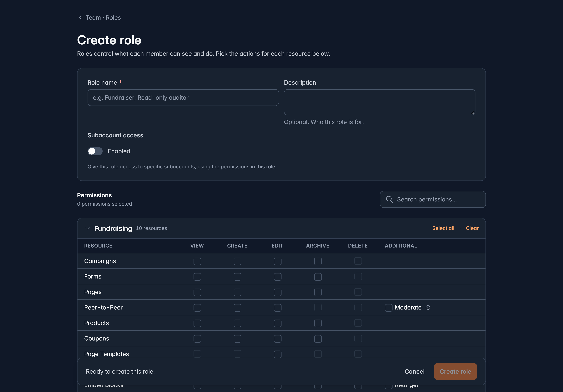The image size is (563, 392).
Task: Click the Create role button
Action: [455, 371]
